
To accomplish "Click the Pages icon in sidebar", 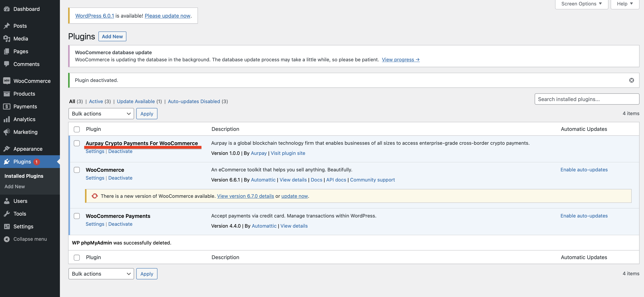I will point(7,51).
